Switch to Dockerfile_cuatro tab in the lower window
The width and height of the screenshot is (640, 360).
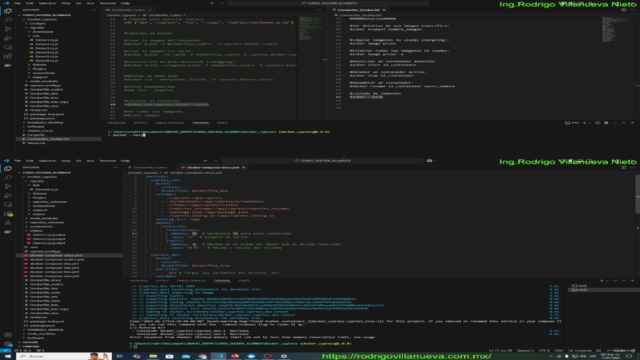150,167
